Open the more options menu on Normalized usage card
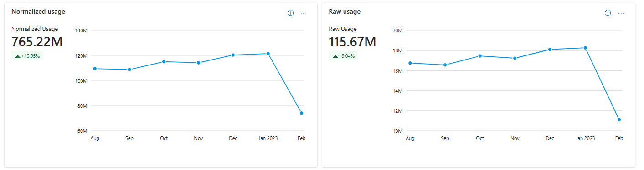The width and height of the screenshot is (644, 170). click(304, 13)
